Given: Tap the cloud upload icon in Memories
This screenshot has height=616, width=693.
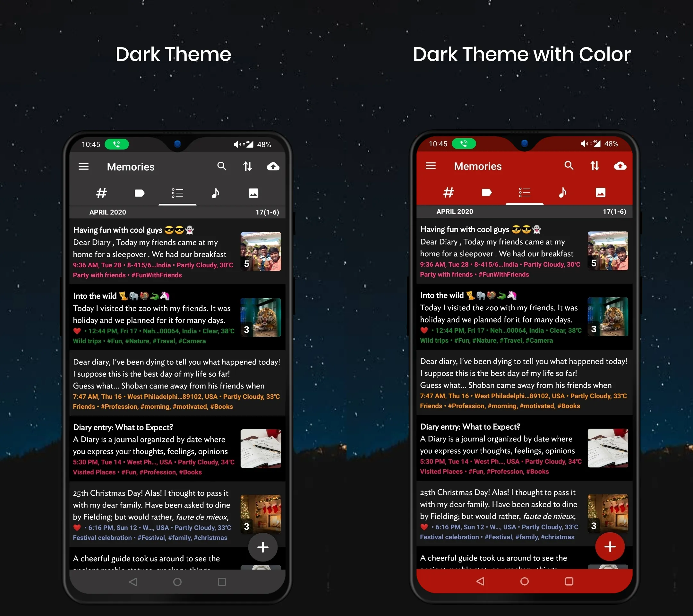Looking at the screenshot, I should (x=273, y=167).
